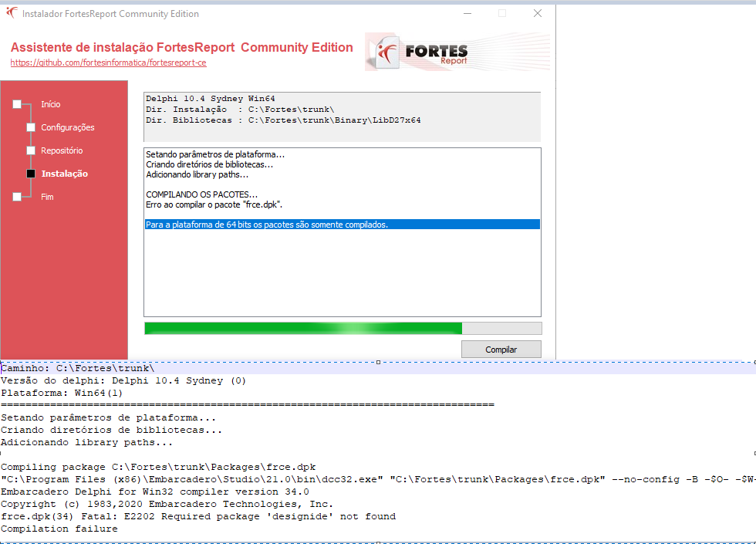This screenshot has height=544, width=756.
Task: Click the Repositório step square marker
Action: pyautogui.click(x=31, y=150)
